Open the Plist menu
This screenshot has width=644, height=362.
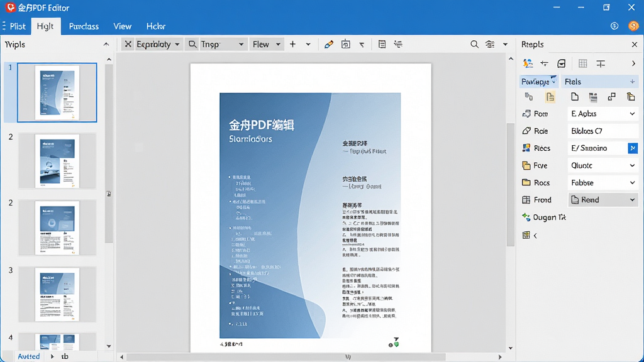[18, 26]
